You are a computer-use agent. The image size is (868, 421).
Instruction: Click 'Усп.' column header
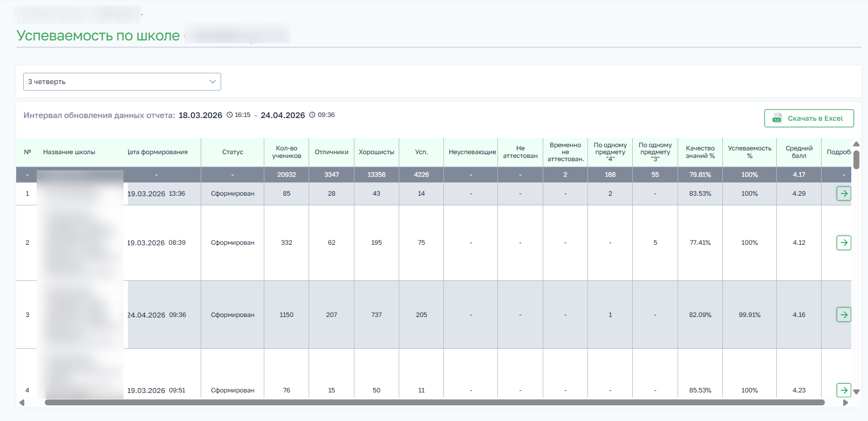[x=421, y=152]
